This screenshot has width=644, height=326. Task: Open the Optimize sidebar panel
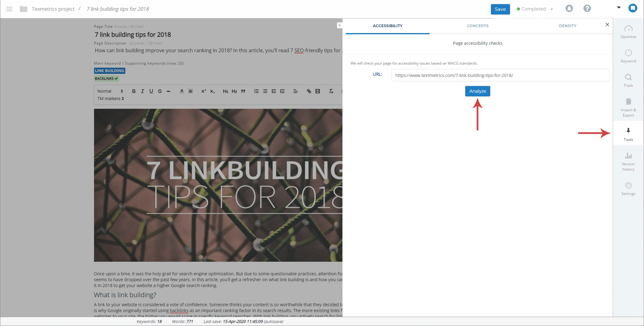tap(628, 32)
